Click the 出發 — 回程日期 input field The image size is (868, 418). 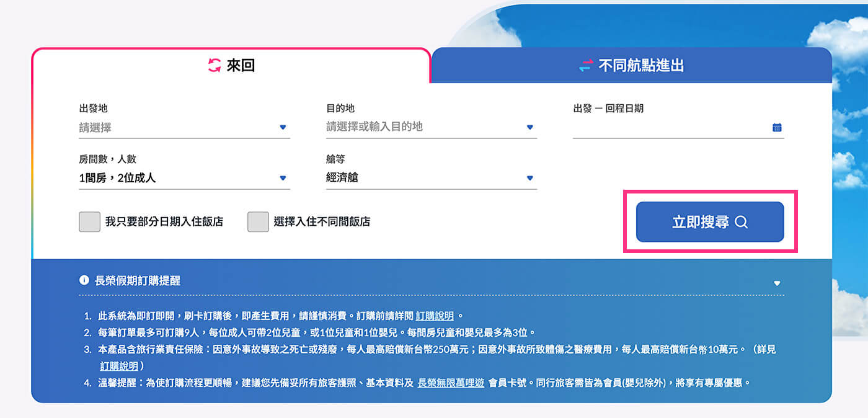point(670,127)
